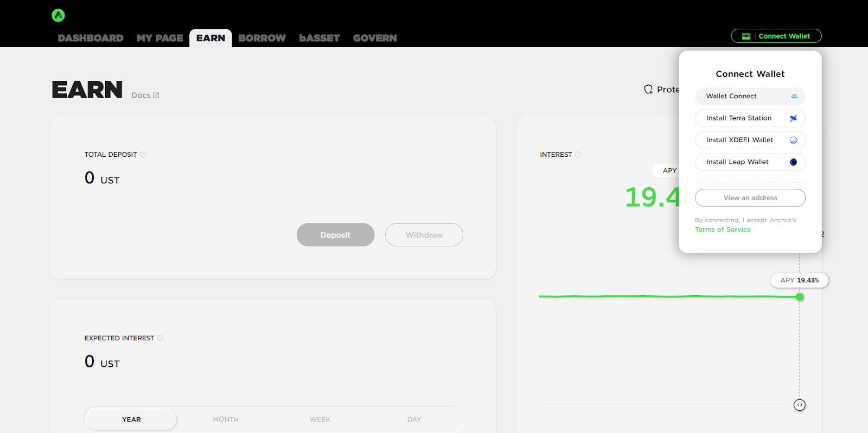The width and height of the screenshot is (868, 433).
Task: Open the Terms of Service link
Action: [x=723, y=230]
